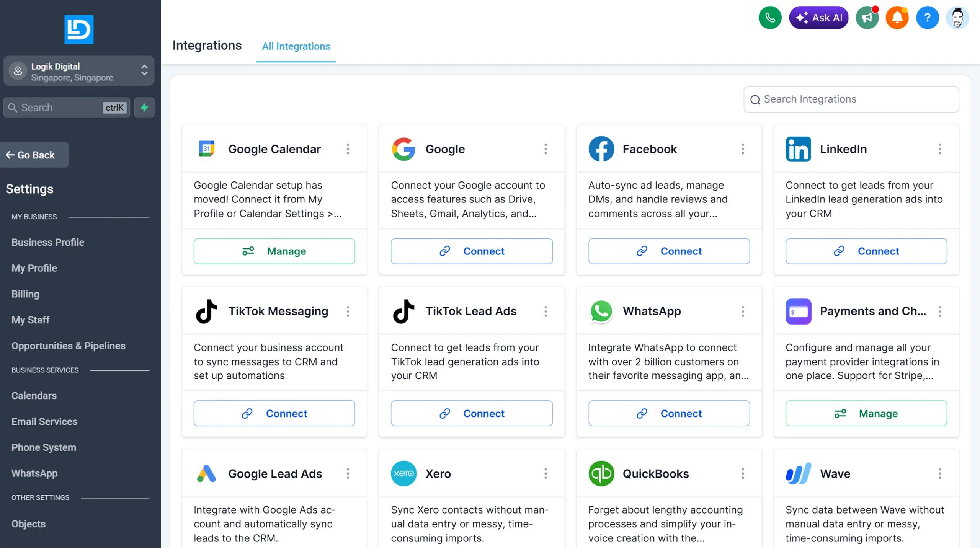Screen dimensions: 980x548
Task: Expand the Logik Digital account switcher
Action: (x=79, y=71)
